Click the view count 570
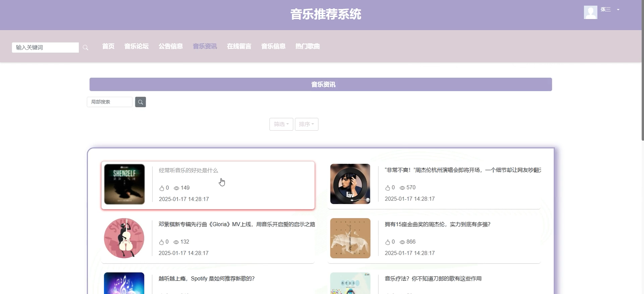The image size is (644, 294). (x=411, y=188)
